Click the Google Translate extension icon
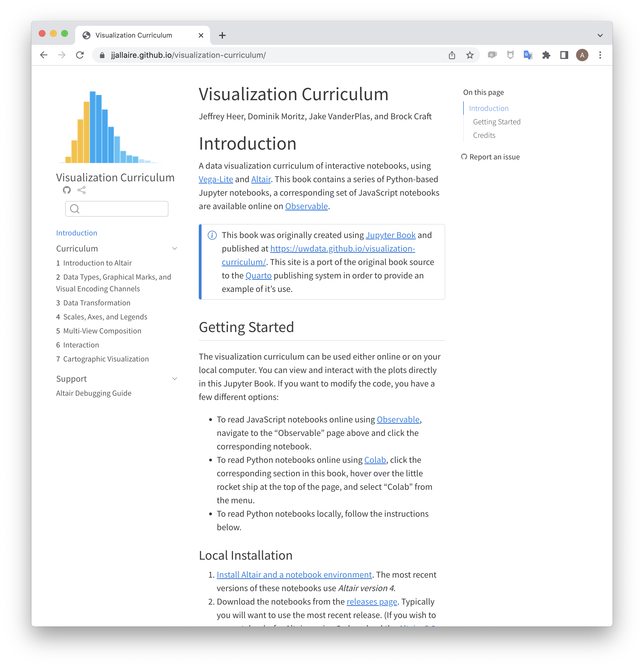 click(x=528, y=55)
